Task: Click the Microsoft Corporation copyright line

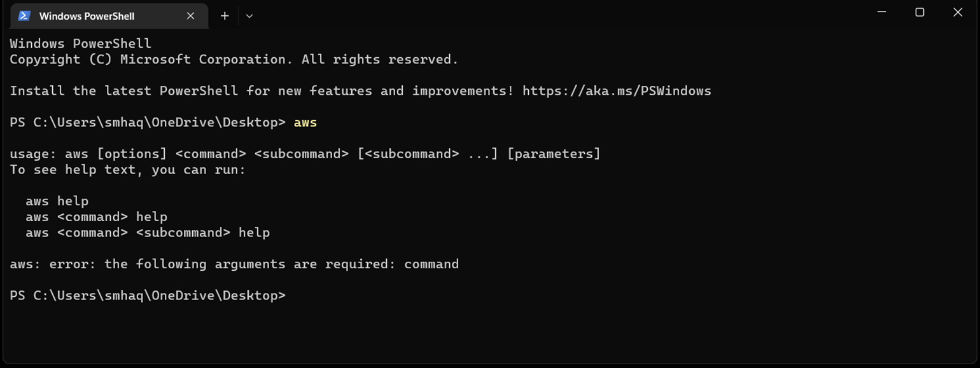Action: tap(234, 60)
